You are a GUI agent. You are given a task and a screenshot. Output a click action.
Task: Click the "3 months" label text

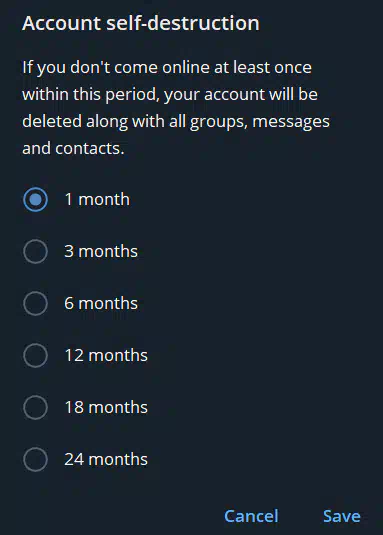tap(101, 251)
